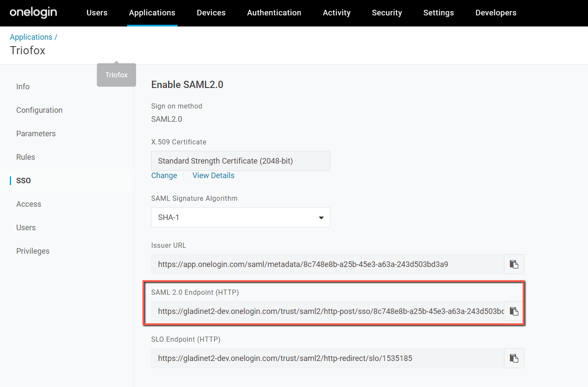The width and height of the screenshot is (588, 387).
Task: Click the Applications breadcrumb link
Action: click(x=31, y=37)
